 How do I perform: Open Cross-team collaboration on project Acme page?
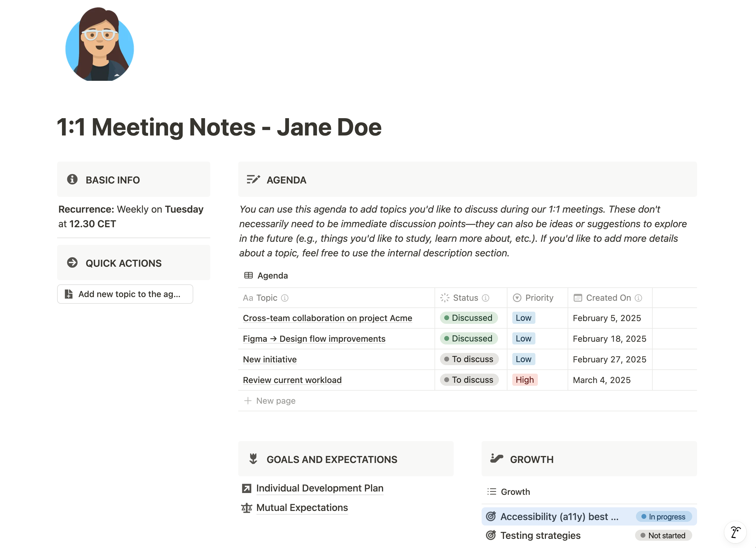coord(327,318)
